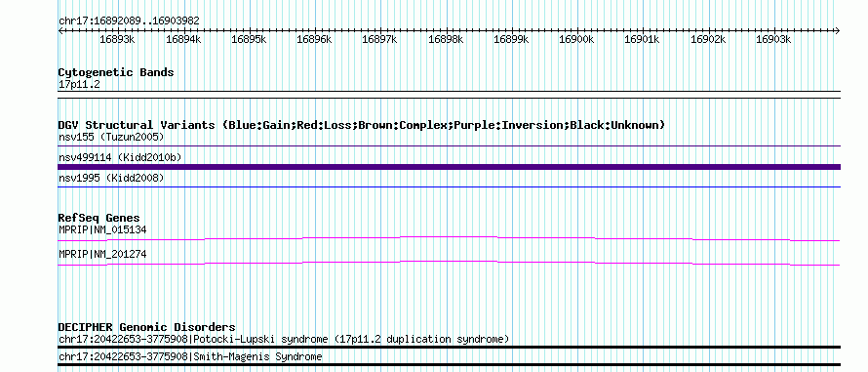Click the thick purple nsv499114 inversion bar
868x372 pixels.
pos(449,167)
